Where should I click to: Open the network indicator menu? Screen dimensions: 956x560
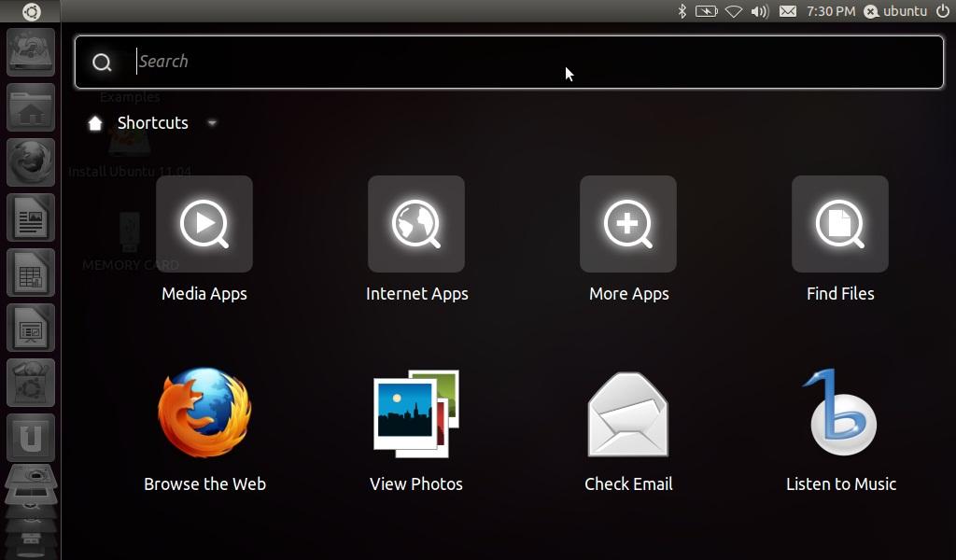[734, 11]
